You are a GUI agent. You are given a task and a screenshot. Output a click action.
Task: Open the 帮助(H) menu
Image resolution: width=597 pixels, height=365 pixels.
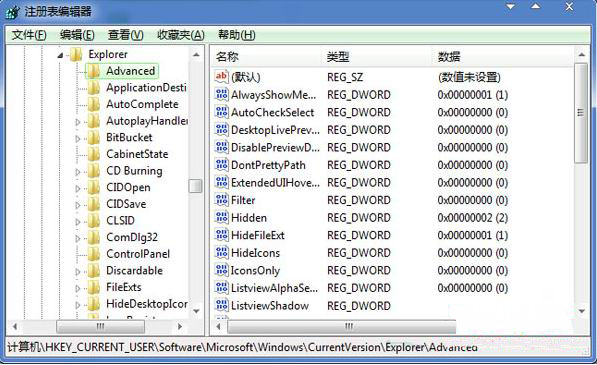tap(236, 35)
